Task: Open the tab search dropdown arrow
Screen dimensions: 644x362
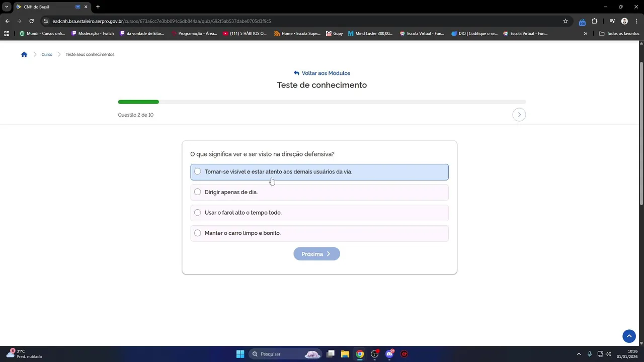Action: coord(7,7)
